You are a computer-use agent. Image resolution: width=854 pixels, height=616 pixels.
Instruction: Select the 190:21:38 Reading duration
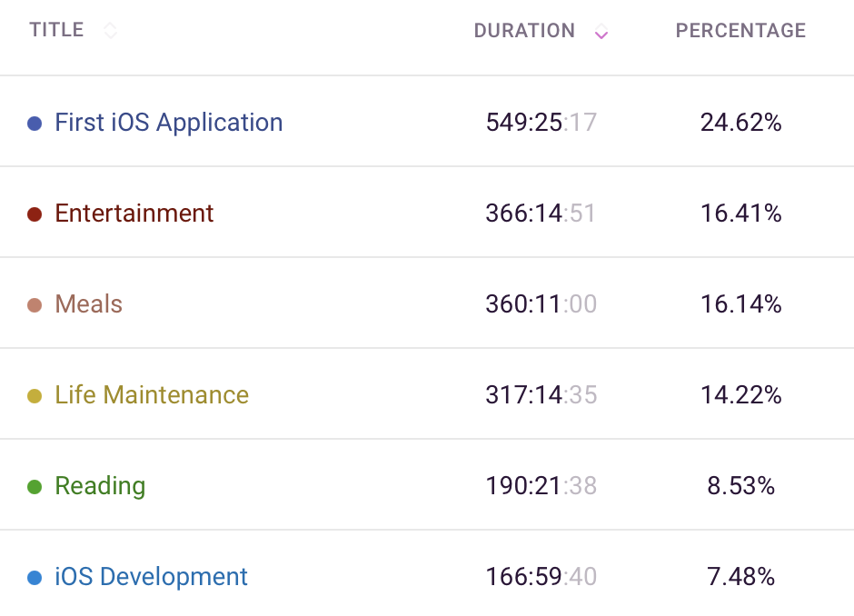[x=541, y=486]
